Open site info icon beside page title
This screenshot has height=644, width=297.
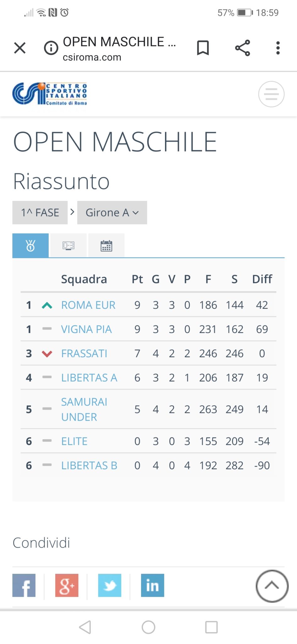(x=51, y=48)
